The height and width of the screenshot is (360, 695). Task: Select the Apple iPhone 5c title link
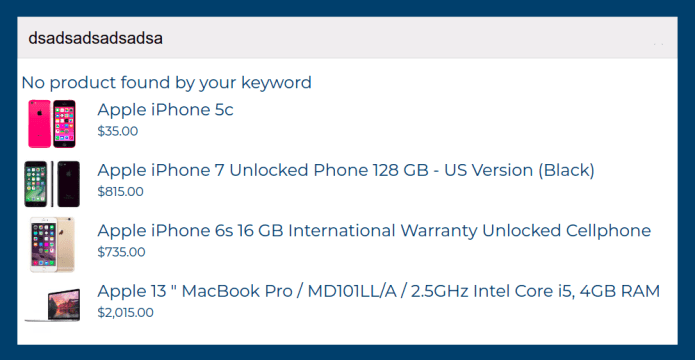pyautogui.click(x=165, y=110)
